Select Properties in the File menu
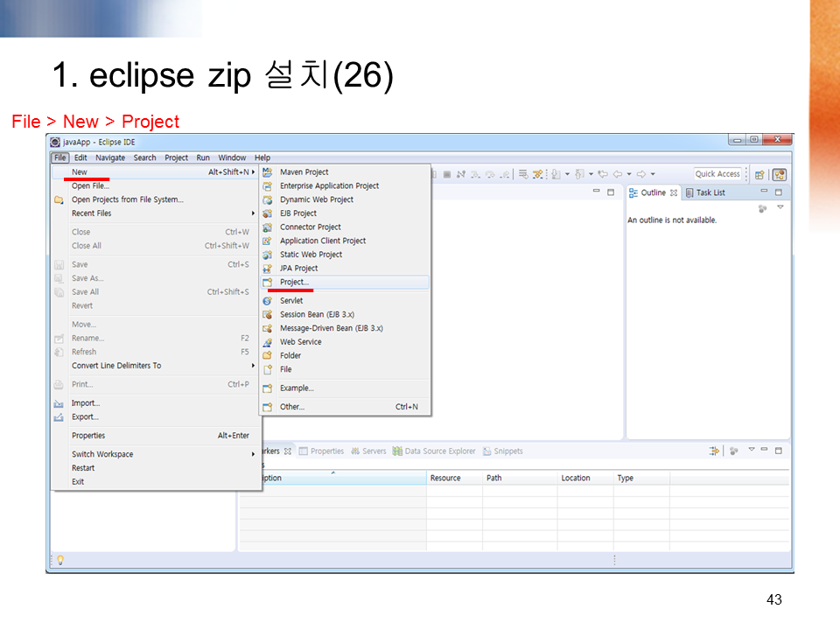 155,436
